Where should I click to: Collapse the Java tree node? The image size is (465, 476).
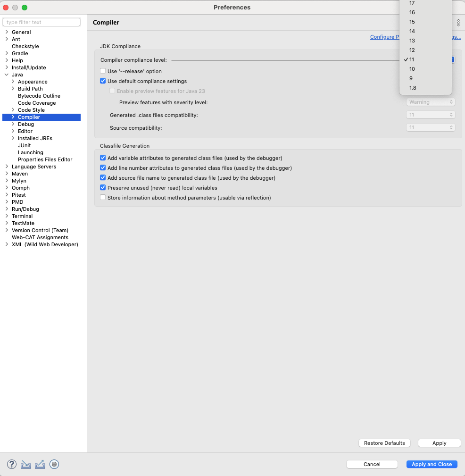click(x=7, y=75)
